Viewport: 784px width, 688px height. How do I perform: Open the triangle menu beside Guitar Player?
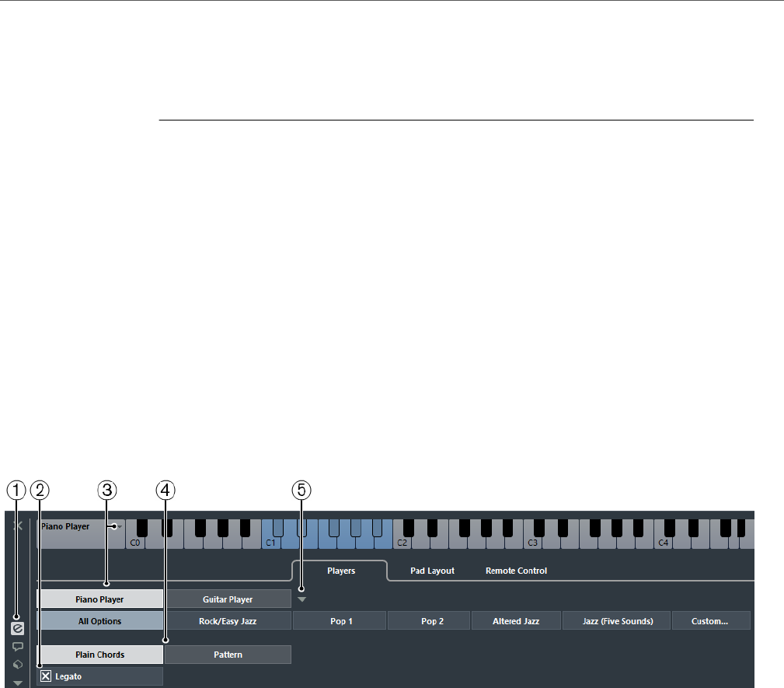pos(301,599)
